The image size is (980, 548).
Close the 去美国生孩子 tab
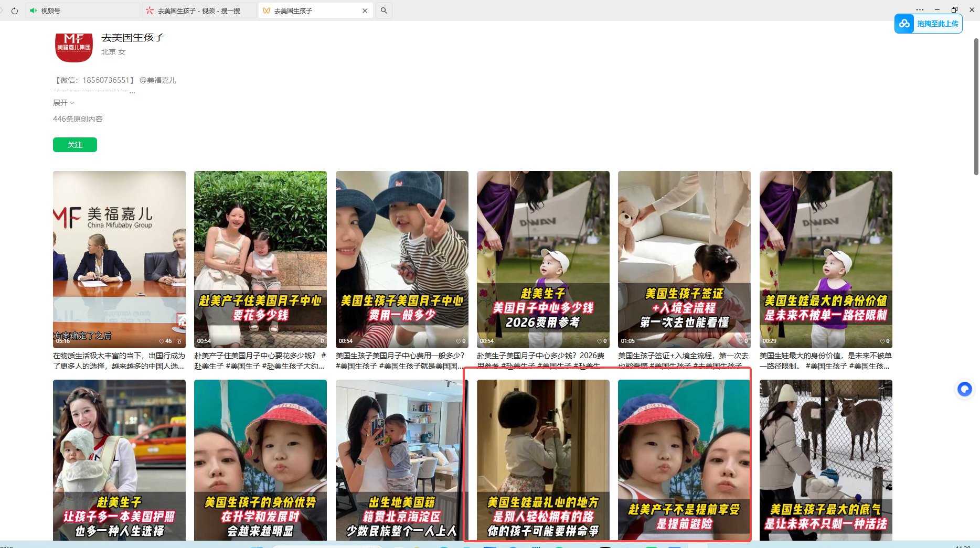[365, 10]
